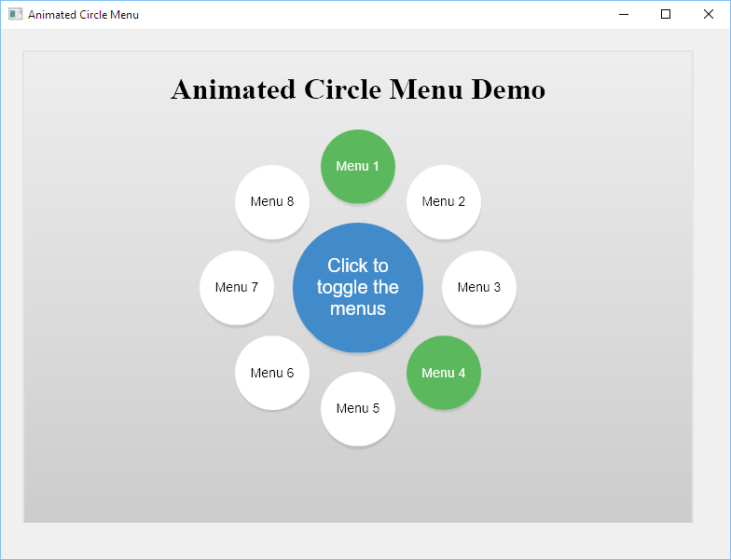This screenshot has width=731, height=560.
Task: Choose the Menu 2 circle
Action: (x=444, y=201)
